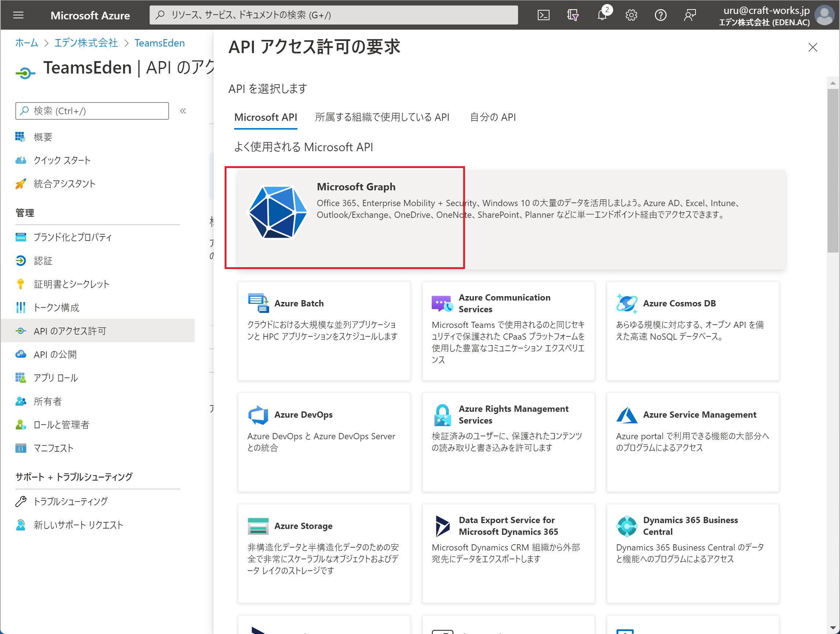The height and width of the screenshot is (634, 840).
Task: Go to ホーム breadcrumb link
Action: 27,43
